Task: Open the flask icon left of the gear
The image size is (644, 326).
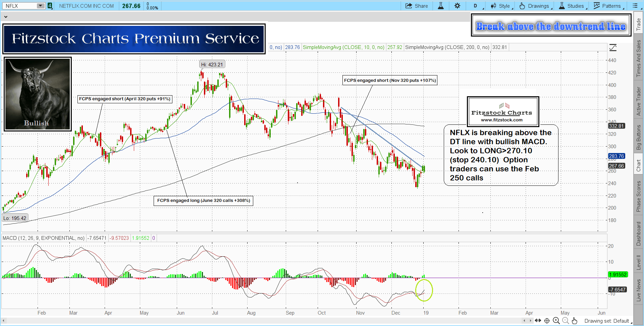Action: tap(441, 6)
